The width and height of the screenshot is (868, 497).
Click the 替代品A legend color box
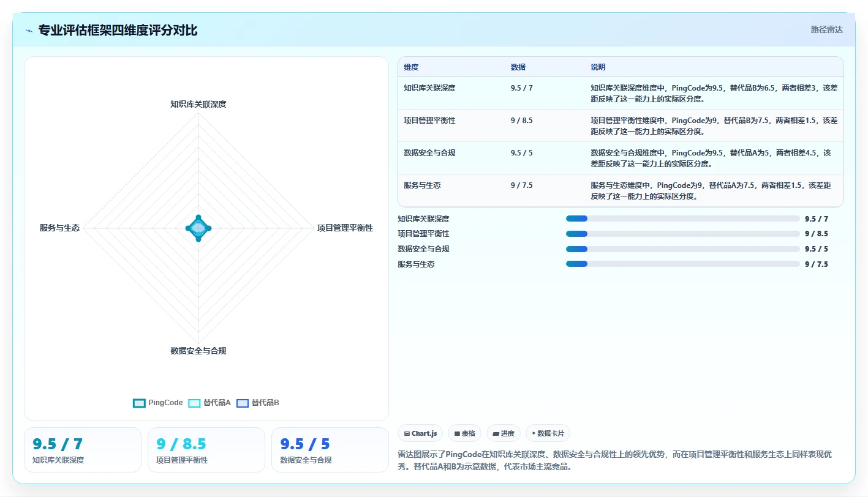[x=194, y=403]
